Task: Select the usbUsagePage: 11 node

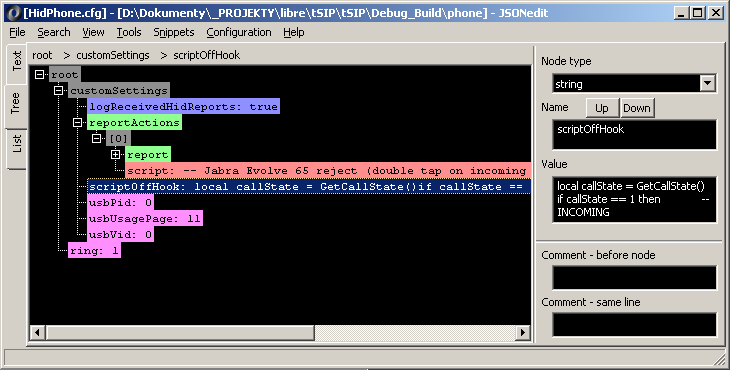Action: (x=145, y=219)
